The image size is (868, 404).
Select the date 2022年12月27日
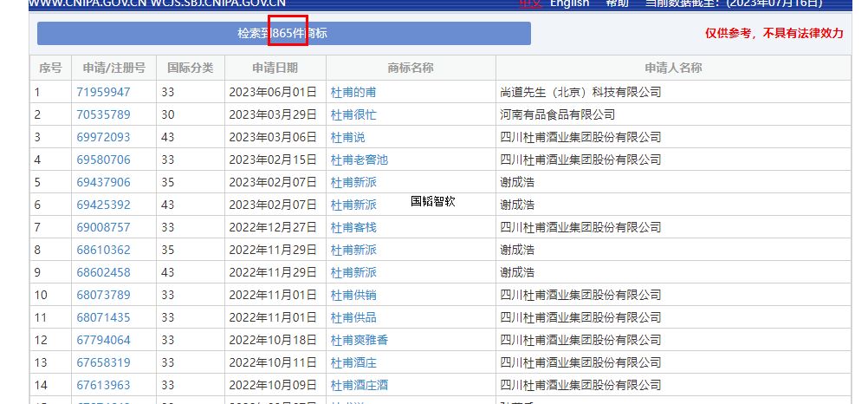coord(273,227)
